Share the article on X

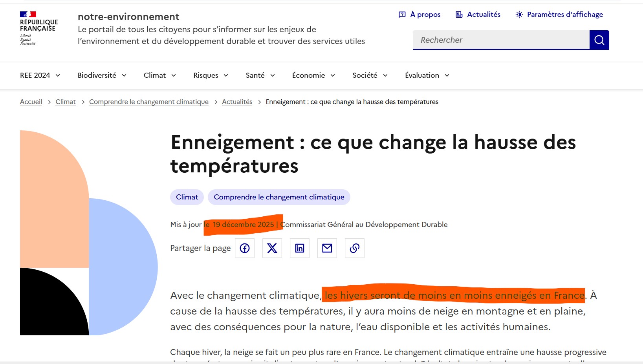(272, 248)
